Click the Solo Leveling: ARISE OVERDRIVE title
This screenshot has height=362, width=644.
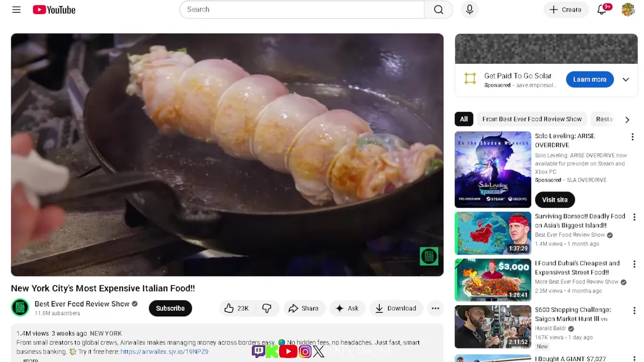pos(565,140)
